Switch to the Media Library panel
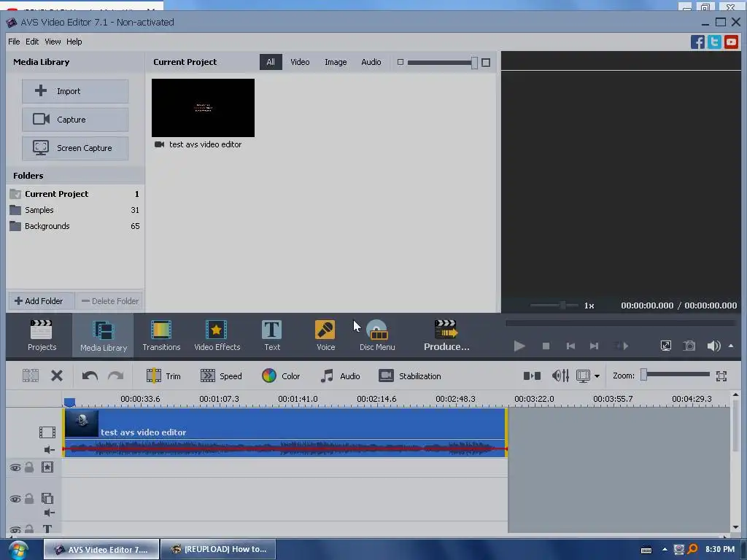The width and height of the screenshot is (747, 560). tap(104, 335)
